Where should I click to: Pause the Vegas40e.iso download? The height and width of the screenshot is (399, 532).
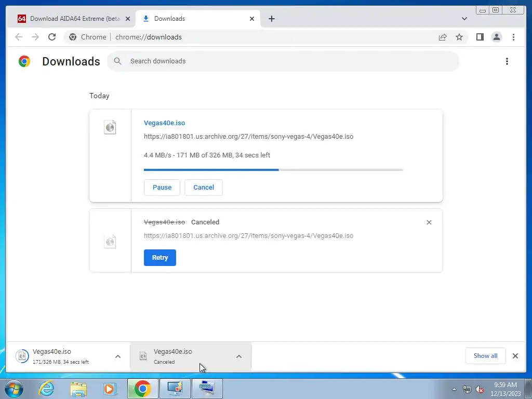click(162, 187)
